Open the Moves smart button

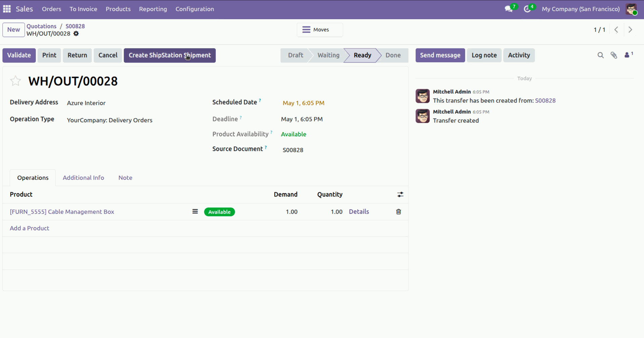point(320,30)
